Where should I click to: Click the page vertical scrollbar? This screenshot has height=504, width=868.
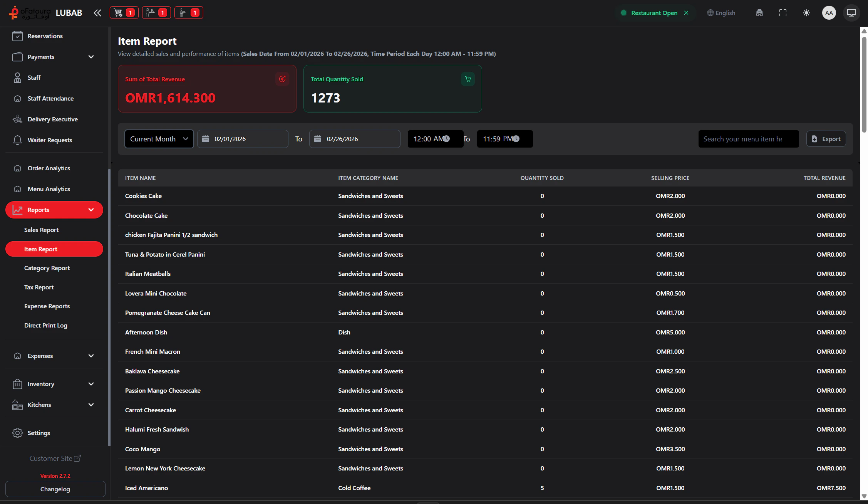[864, 85]
